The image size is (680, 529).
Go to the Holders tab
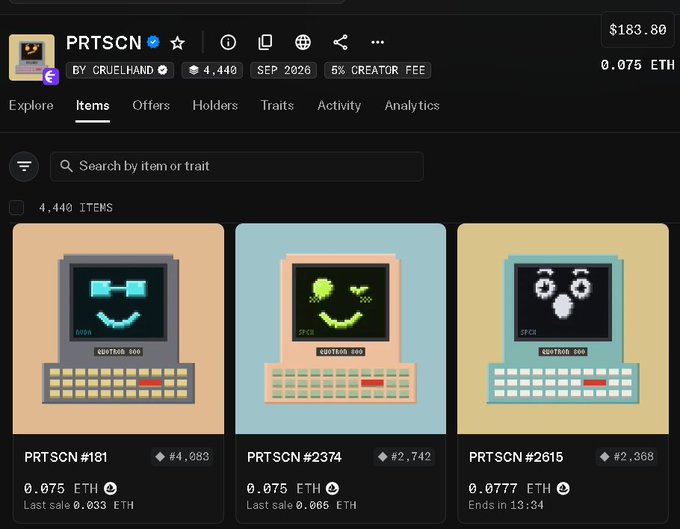[x=215, y=105]
